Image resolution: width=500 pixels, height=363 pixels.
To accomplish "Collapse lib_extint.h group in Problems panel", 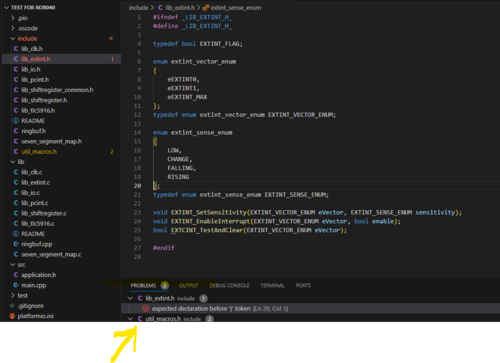I will click(130, 298).
